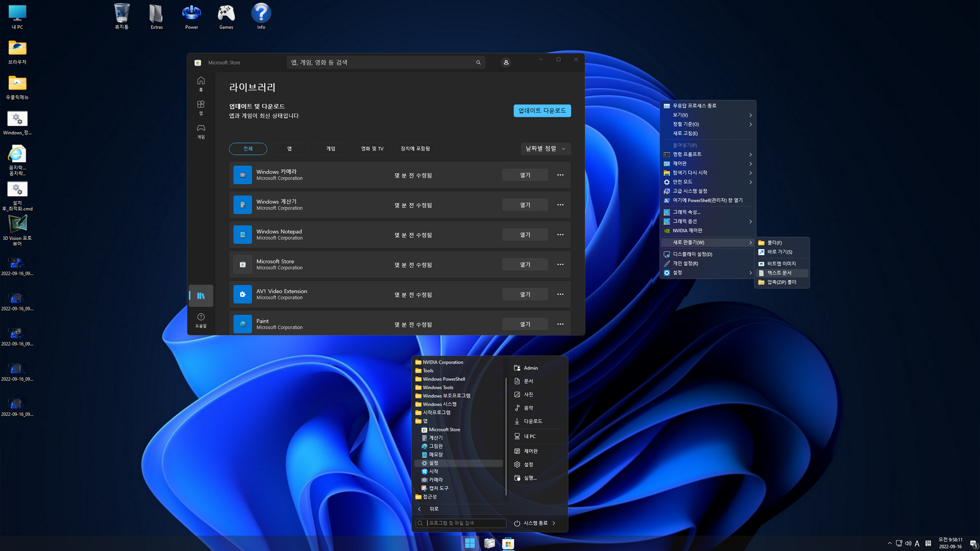Expand 명령 프롬프트 submenu
This screenshot has height=551, width=980.
[708, 154]
